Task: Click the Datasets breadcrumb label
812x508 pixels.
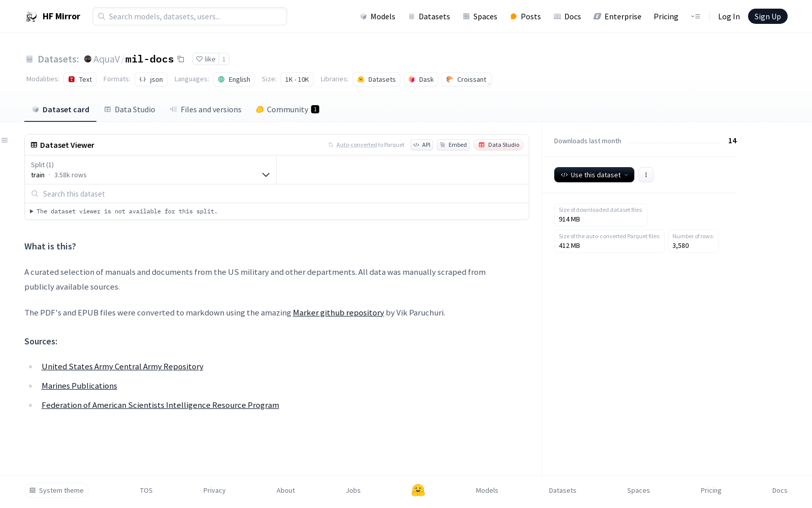Action: tap(58, 59)
